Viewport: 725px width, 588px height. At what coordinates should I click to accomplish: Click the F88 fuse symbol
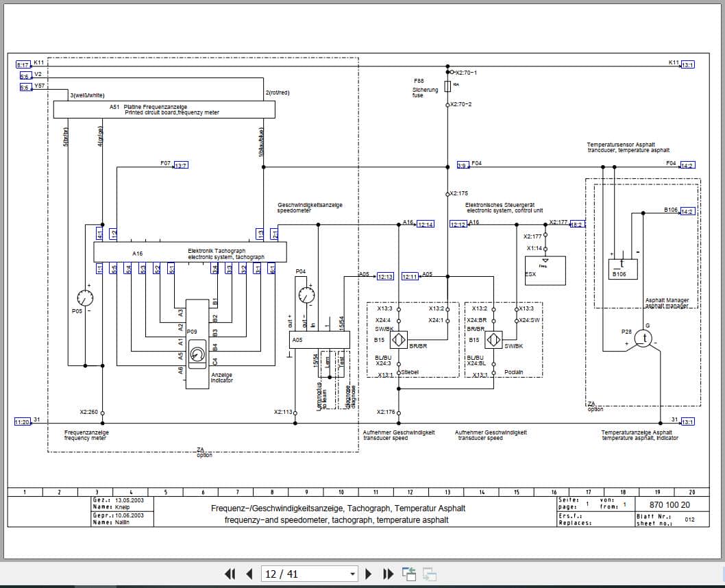(x=447, y=86)
